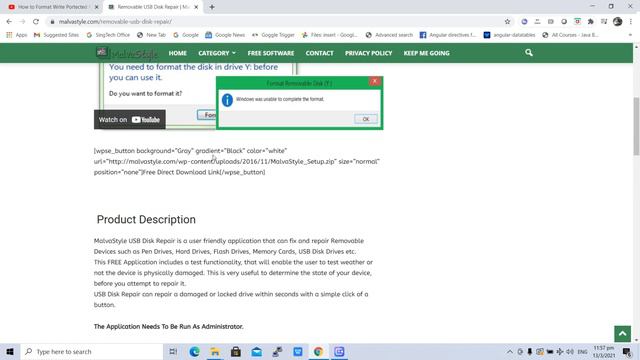Go to the HOME menu item

tap(178, 53)
